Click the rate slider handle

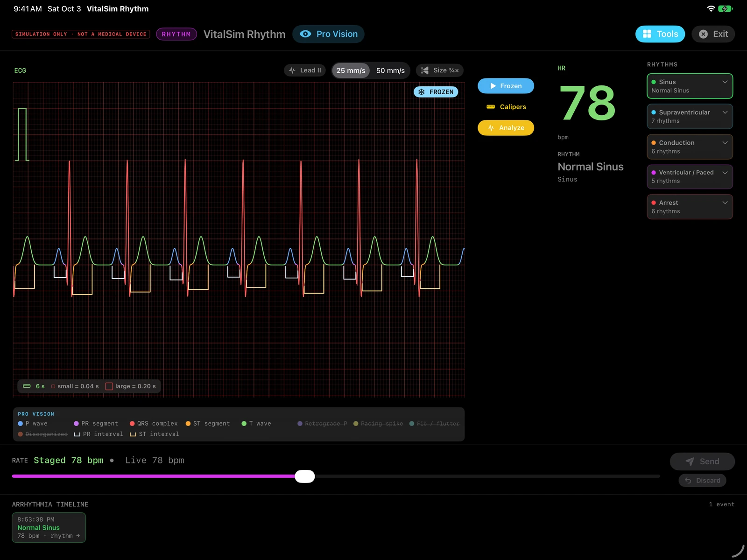pyautogui.click(x=305, y=476)
